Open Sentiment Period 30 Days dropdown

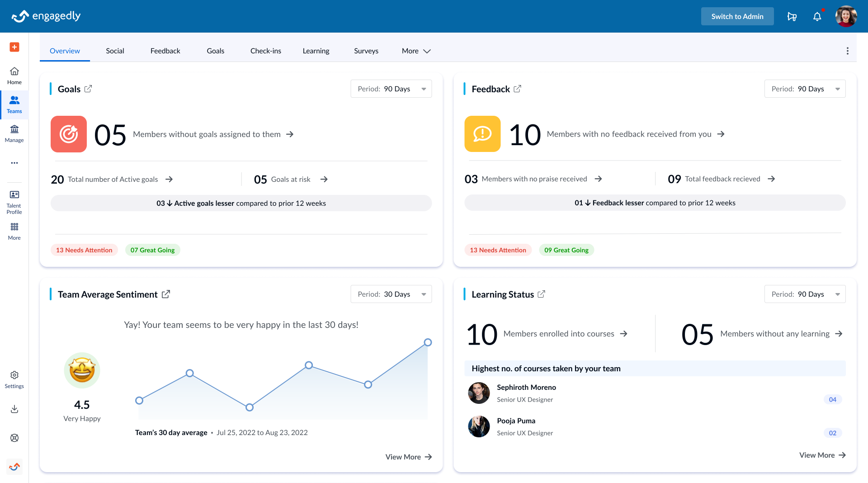click(391, 294)
